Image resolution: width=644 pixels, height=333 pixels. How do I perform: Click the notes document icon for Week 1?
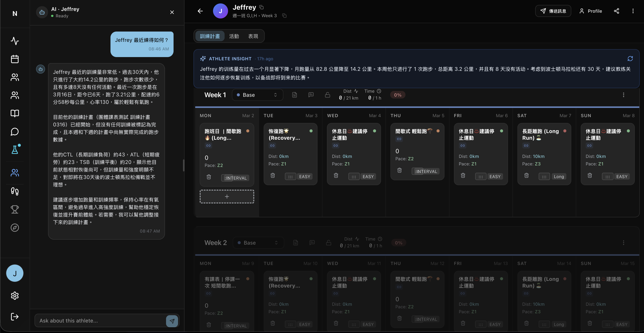tap(295, 95)
